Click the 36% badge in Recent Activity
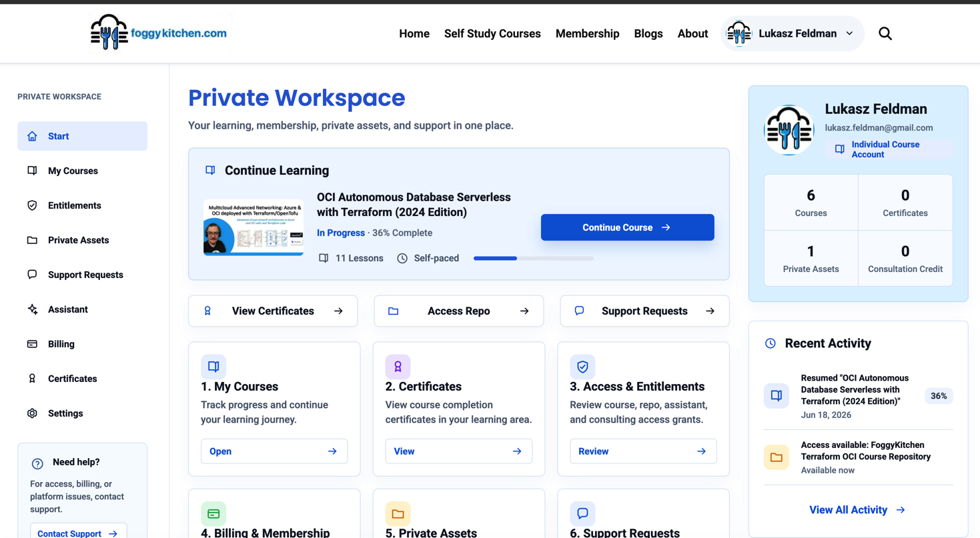Image resolution: width=980 pixels, height=538 pixels. (939, 396)
